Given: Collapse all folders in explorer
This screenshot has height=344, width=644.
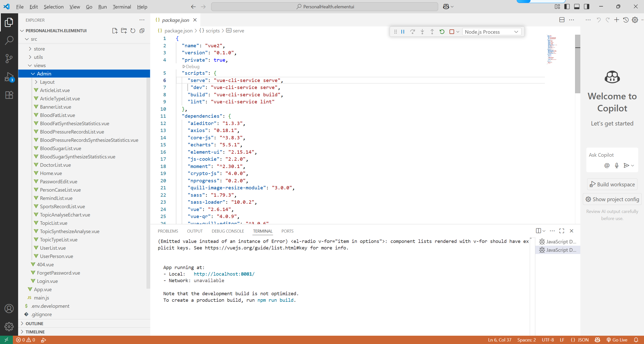Looking at the screenshot, I should point(142,31).
